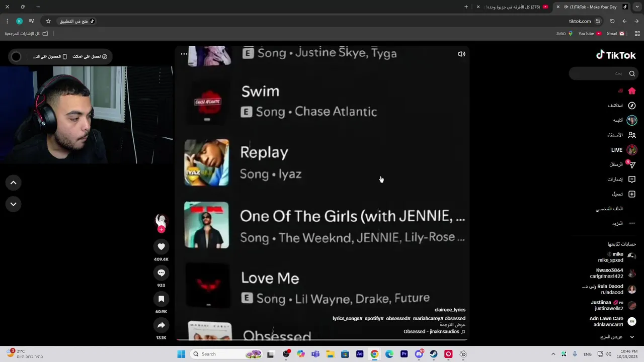Viewport: 644px width, 362px height.
Task: Open the Obsessed - jinxknsaudios sound link
Action: pos(435,332)
